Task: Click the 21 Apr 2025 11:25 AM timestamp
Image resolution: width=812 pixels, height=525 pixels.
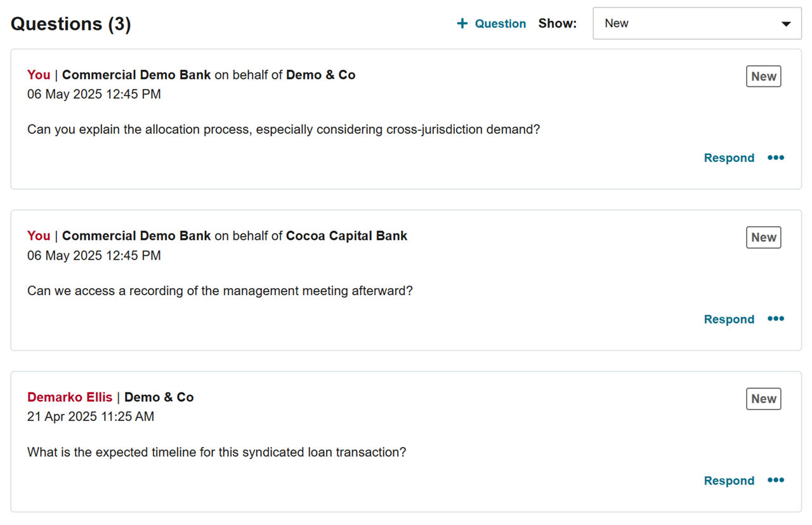Action: (x=91, y=417)
